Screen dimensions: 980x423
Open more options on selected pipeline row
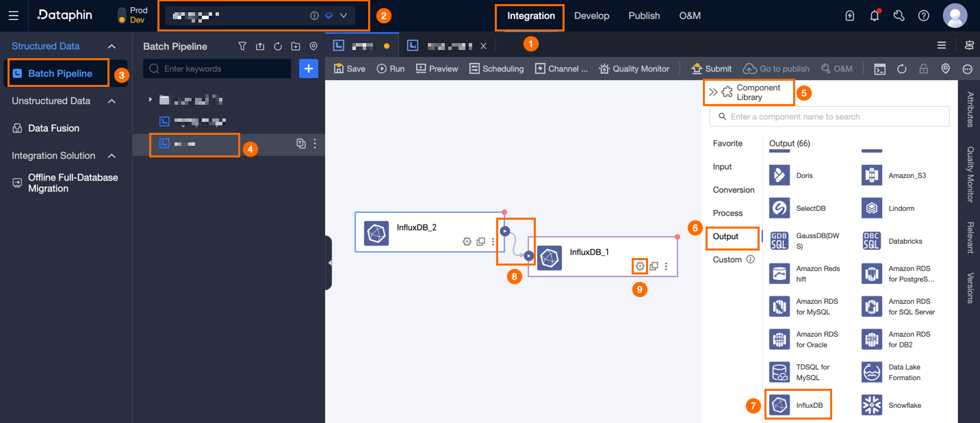[315, 144]
